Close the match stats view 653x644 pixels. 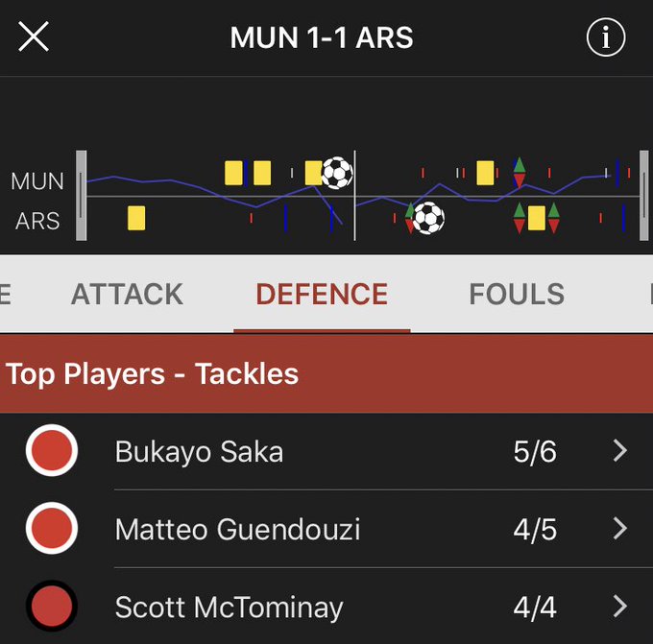point(34,36)
